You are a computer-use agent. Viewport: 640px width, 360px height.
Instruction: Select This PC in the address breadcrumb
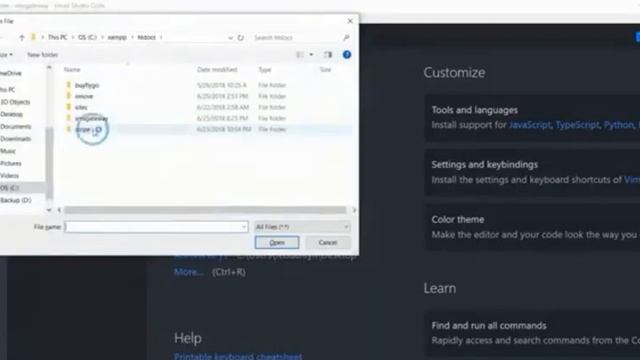coord(58,37)
